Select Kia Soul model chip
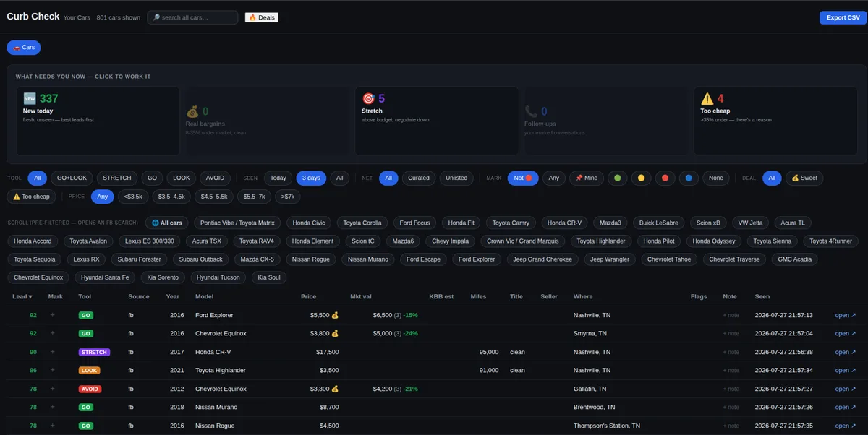Image resolution: width=868 pixels, height=435 pixels. coord(269,277)
